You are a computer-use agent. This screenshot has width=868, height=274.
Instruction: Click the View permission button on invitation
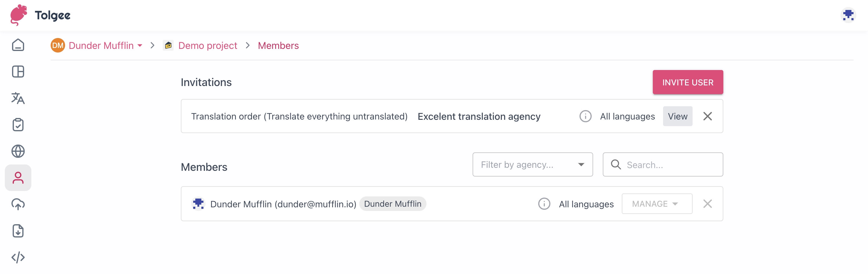[677, 116]
